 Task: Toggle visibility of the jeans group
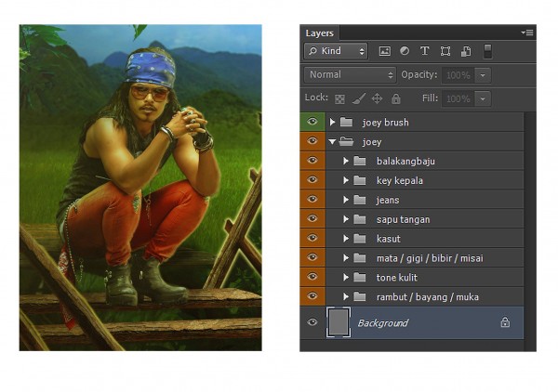tap(312, 200)
